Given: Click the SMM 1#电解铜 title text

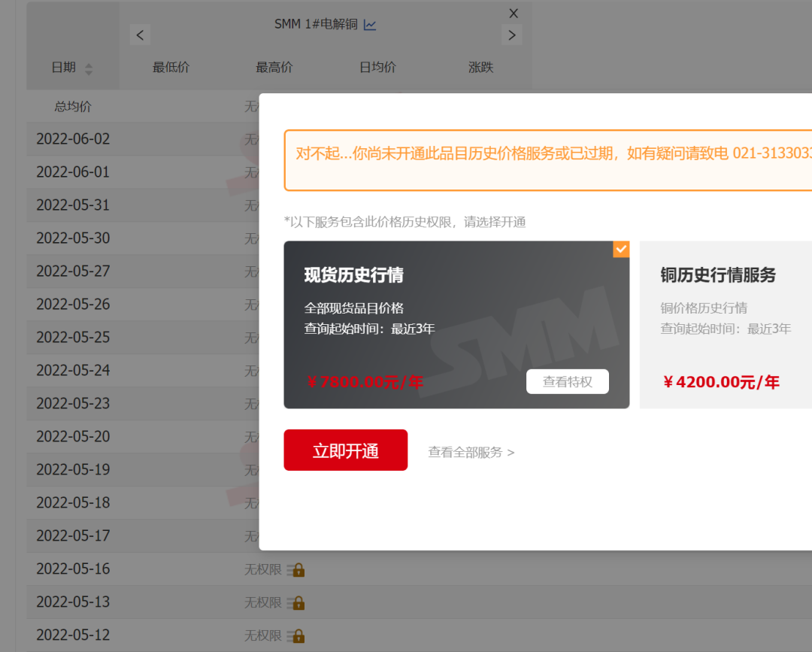Looking at the screenshot, I should point(316,24).
